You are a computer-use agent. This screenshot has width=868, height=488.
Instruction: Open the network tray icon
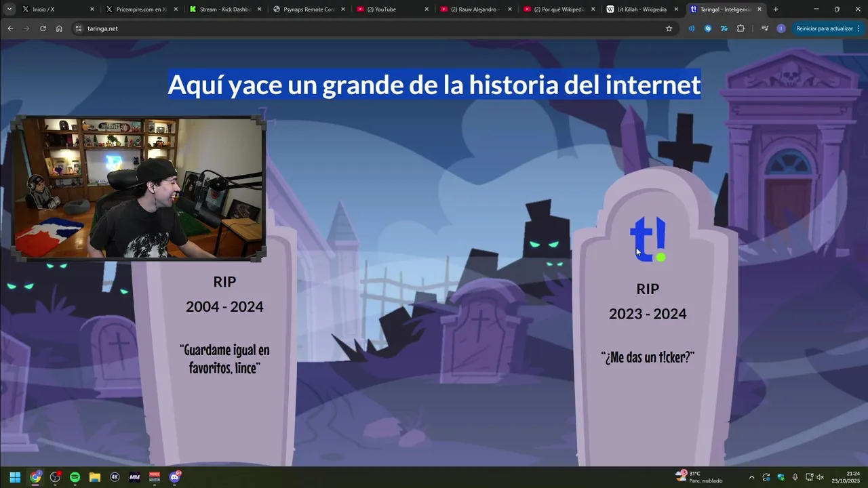click(x=809, y=477)
